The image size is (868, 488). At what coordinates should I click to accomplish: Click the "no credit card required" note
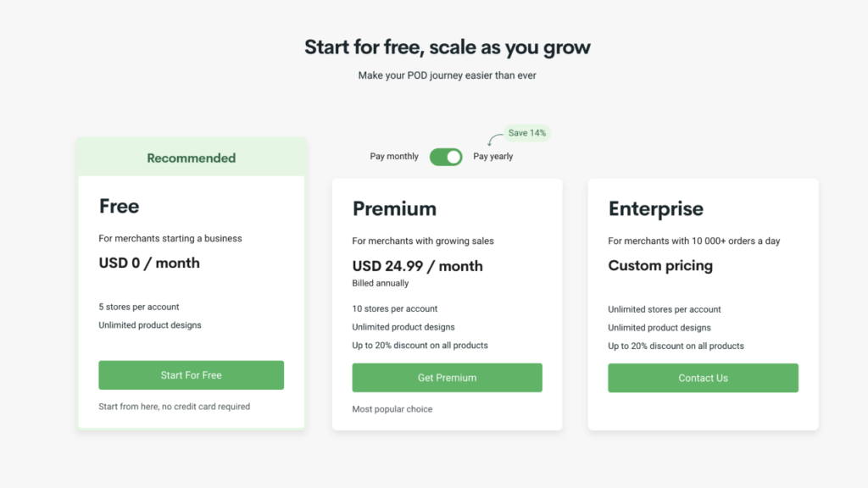175,406
